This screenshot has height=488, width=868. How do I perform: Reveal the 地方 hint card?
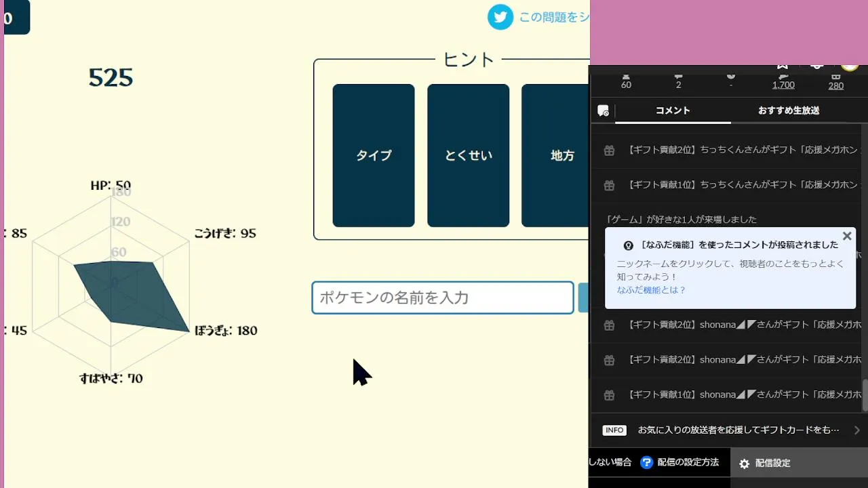click(x=555, y=155)
